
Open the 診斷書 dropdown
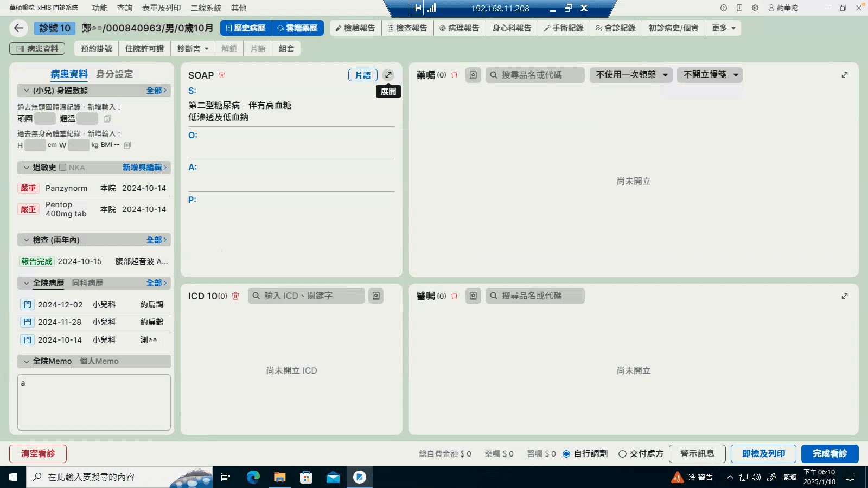(193, 49)
